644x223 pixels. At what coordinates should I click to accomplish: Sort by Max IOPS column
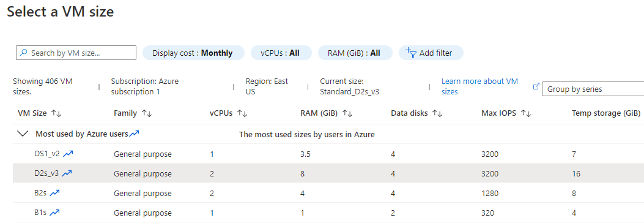(526, 113)
